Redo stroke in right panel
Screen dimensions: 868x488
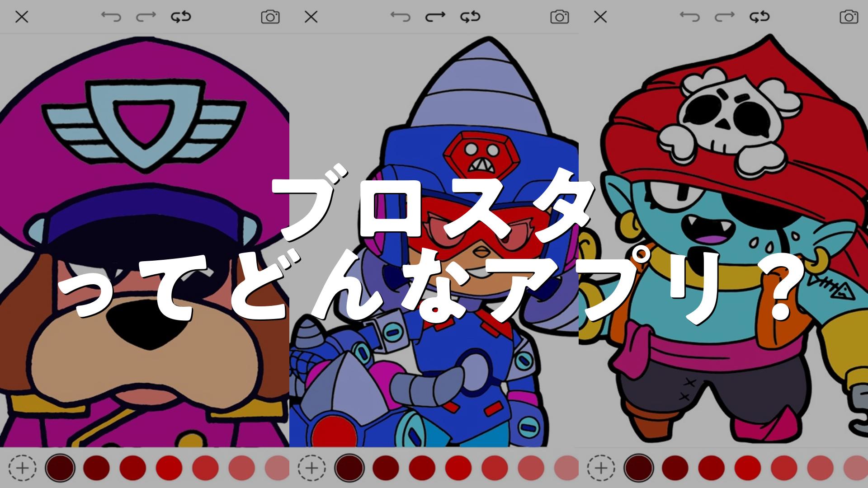coord(725,17)
